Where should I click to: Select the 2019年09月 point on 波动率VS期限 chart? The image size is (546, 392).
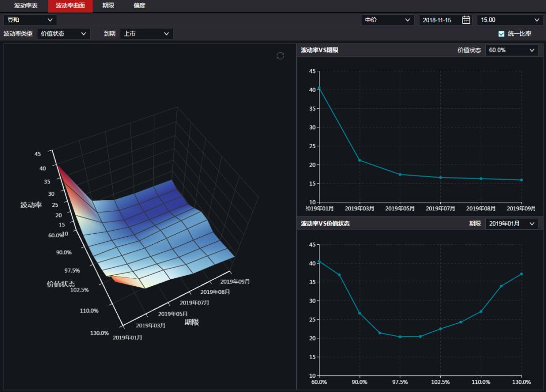[x=521, y=180]
